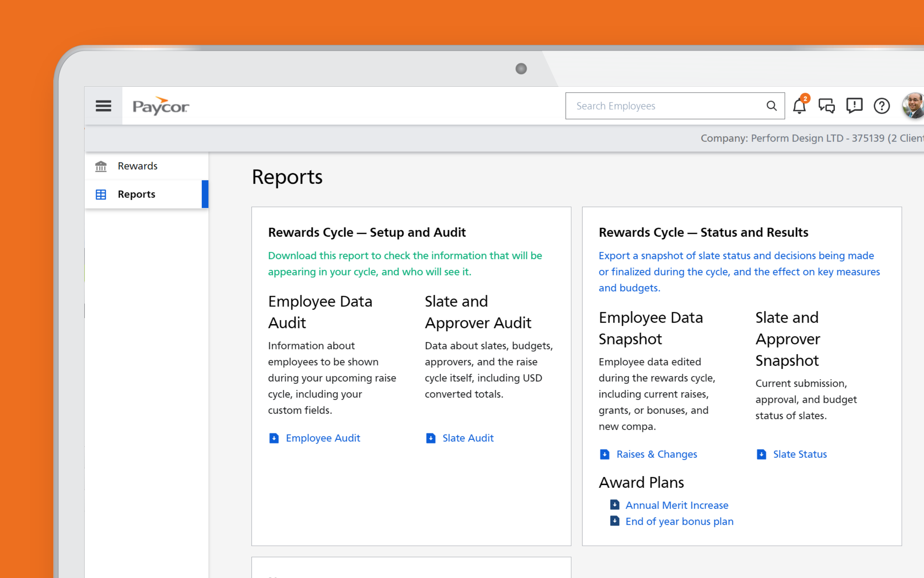Open the Slate Status report link
This screenshot has width=924, height=578.
[800, 454]
